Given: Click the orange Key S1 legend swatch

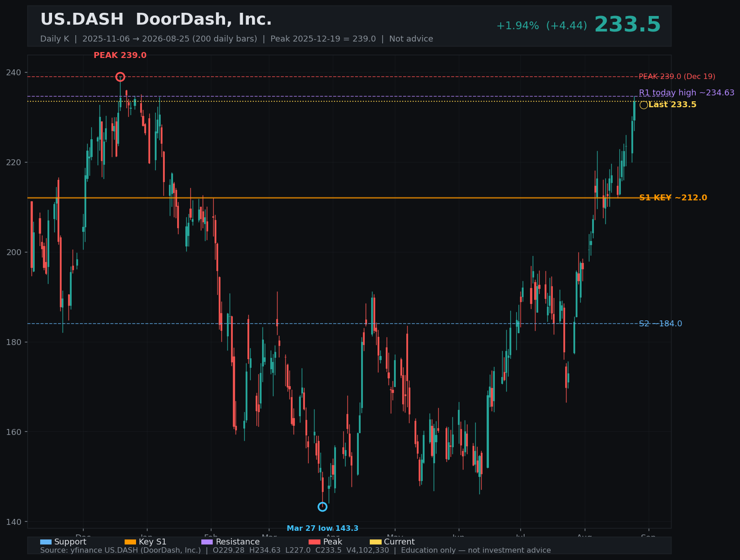Looking at the screenshot, I should [x=130, y=542].
